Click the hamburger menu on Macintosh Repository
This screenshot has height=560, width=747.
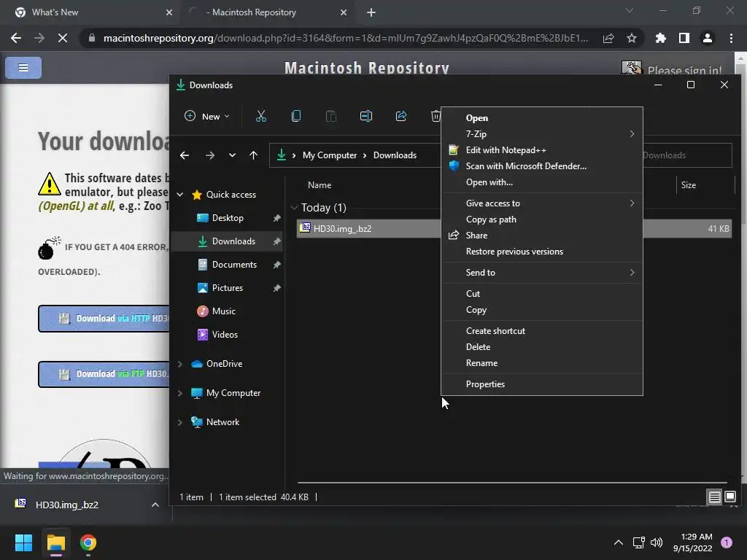coord(23,68)
